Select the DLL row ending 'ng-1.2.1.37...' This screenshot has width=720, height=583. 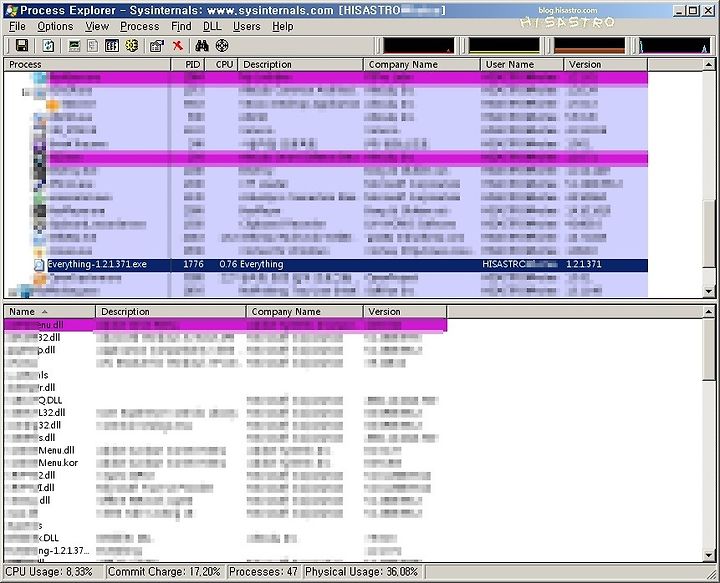(225, 550)
